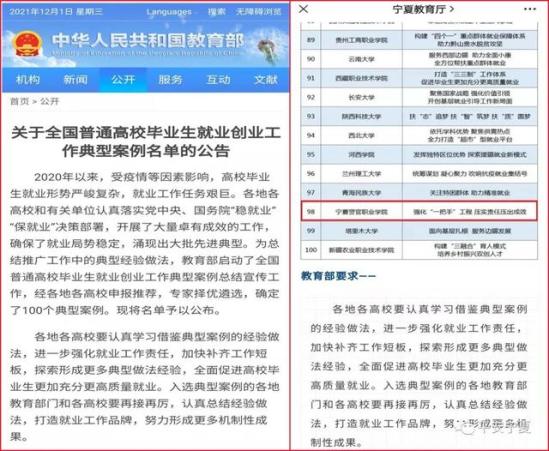Close the 宁夏教育厅 article page
This screenshot has height=451, width=549.
coord(304,9)
